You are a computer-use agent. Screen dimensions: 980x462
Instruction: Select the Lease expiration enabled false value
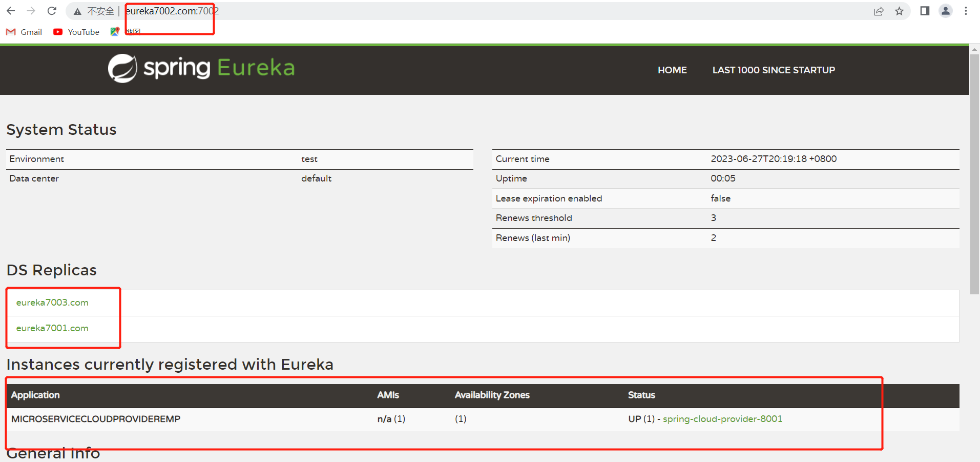click(720, 198)
